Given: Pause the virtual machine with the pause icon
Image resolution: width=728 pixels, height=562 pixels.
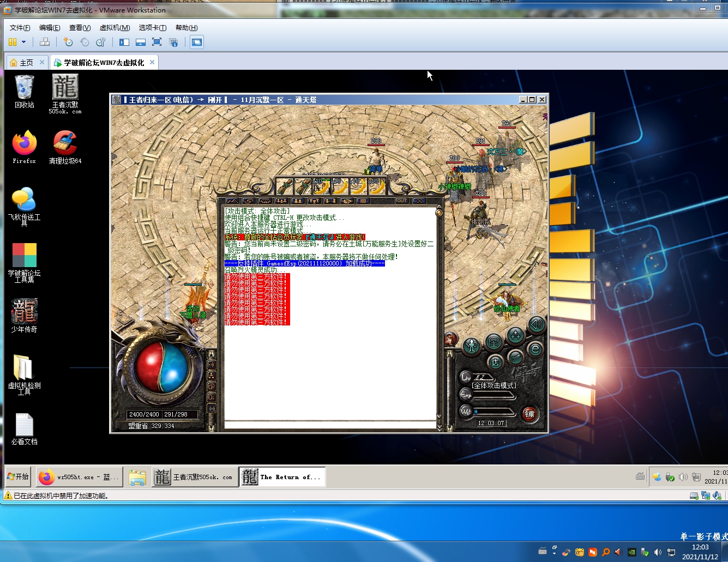Looking at the screenshot, I should pos(13,42).
